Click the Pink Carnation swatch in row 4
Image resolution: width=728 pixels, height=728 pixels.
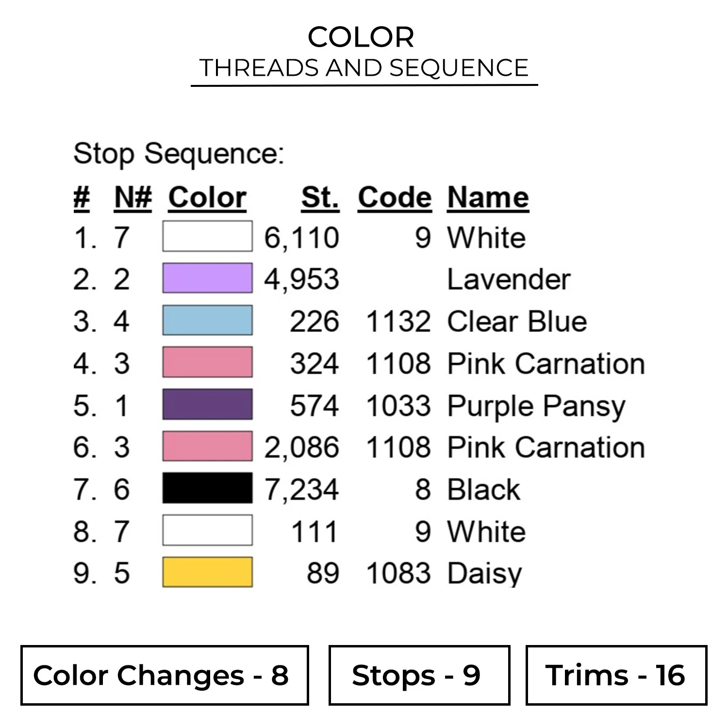point(207,362)
